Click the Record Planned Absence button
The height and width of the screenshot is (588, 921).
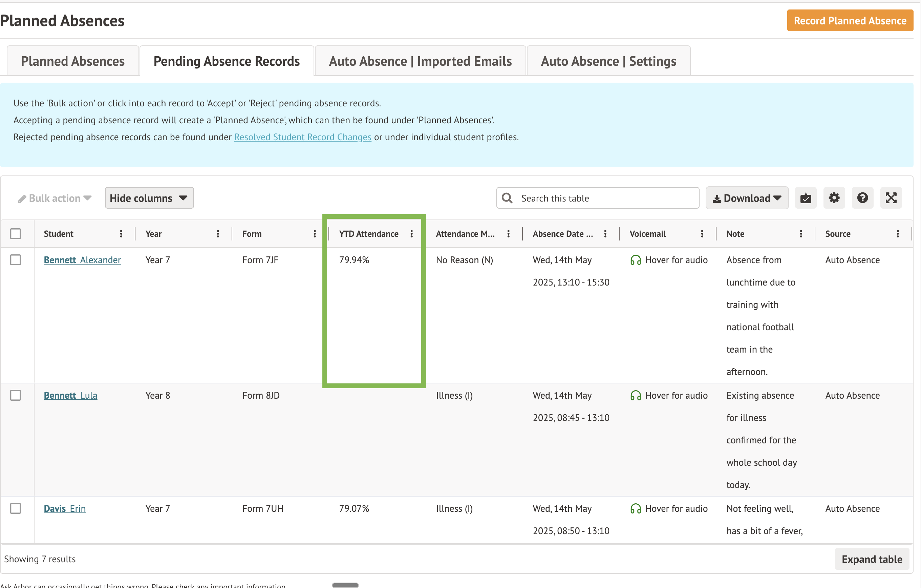(x=850, y=21)
